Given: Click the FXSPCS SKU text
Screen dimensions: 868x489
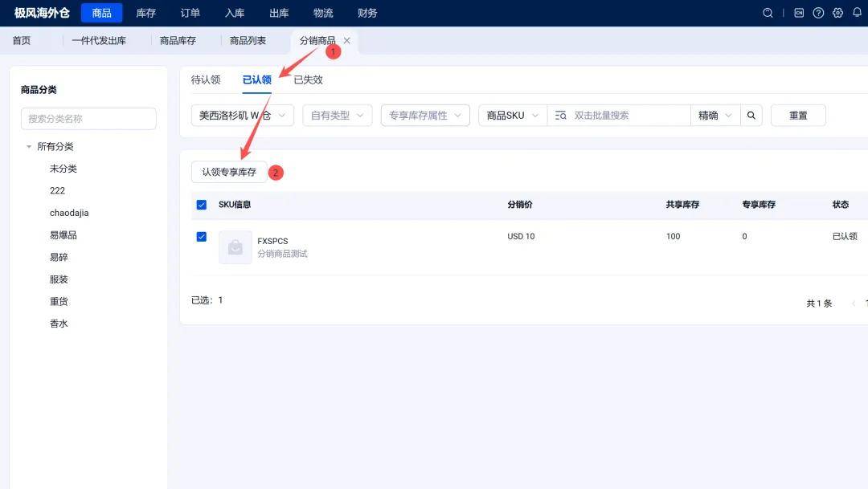Looking at the screenshot, I should coord(272,241).
